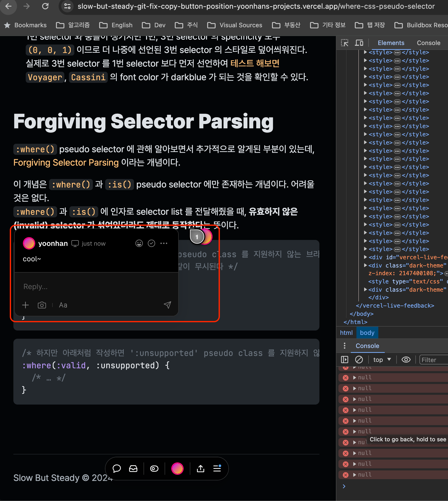Switch to the Elements tab
Screen dimensions: 448x501
pyautogui.click(x=391, y=43)
